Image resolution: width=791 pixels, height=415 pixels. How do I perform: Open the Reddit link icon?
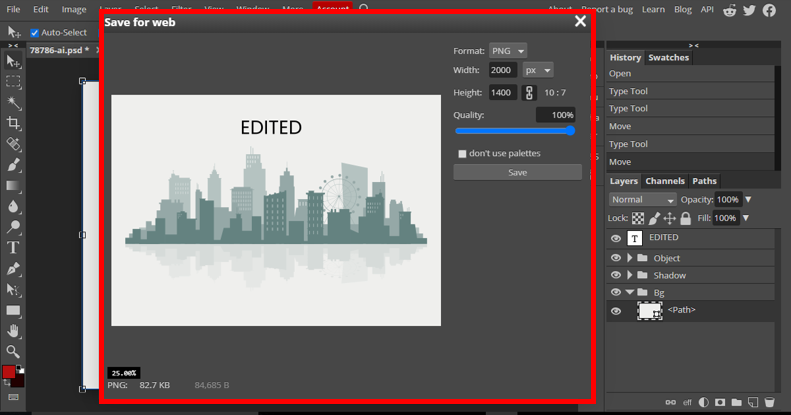coord(729,10)
